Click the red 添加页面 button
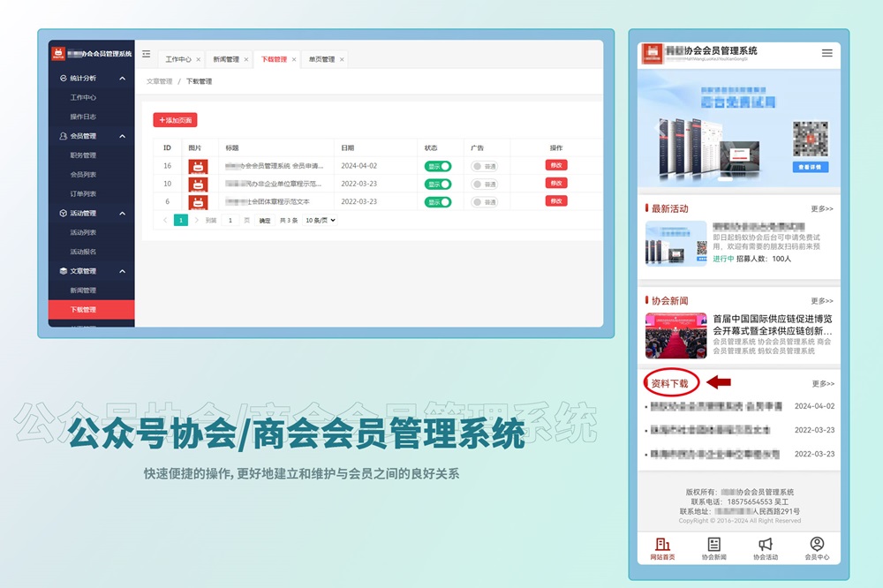This screenshot has height=588, width=883. click(x=175, y=120)
